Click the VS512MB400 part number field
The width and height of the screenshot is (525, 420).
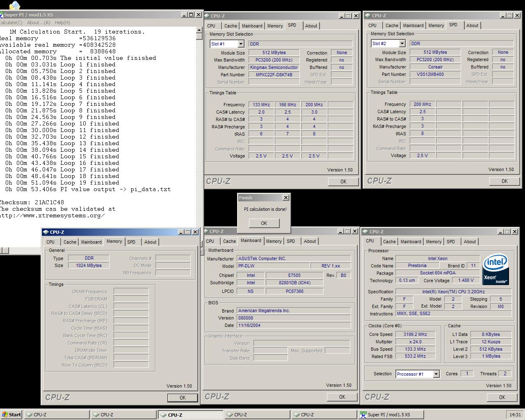pos(435,74)
